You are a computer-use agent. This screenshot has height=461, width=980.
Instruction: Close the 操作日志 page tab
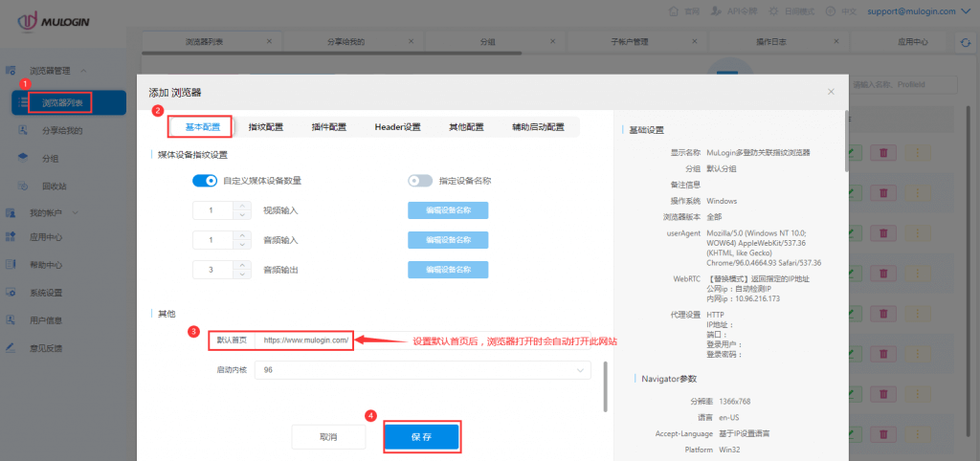[x=837, y=41]
